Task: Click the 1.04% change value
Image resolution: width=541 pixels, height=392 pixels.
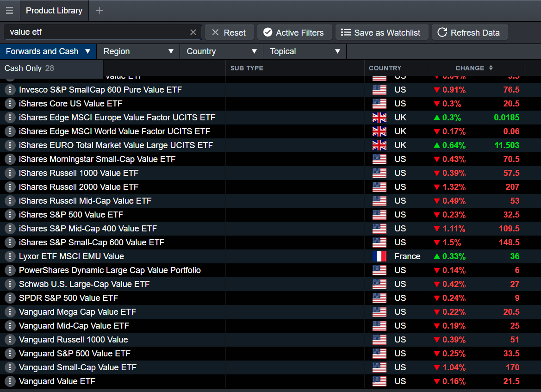Action: [454, 367]
